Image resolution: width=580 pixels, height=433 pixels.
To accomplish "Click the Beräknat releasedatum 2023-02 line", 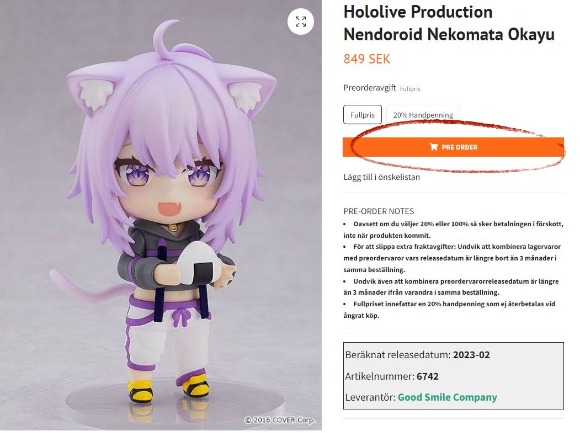I will click(x=418, y=355).
